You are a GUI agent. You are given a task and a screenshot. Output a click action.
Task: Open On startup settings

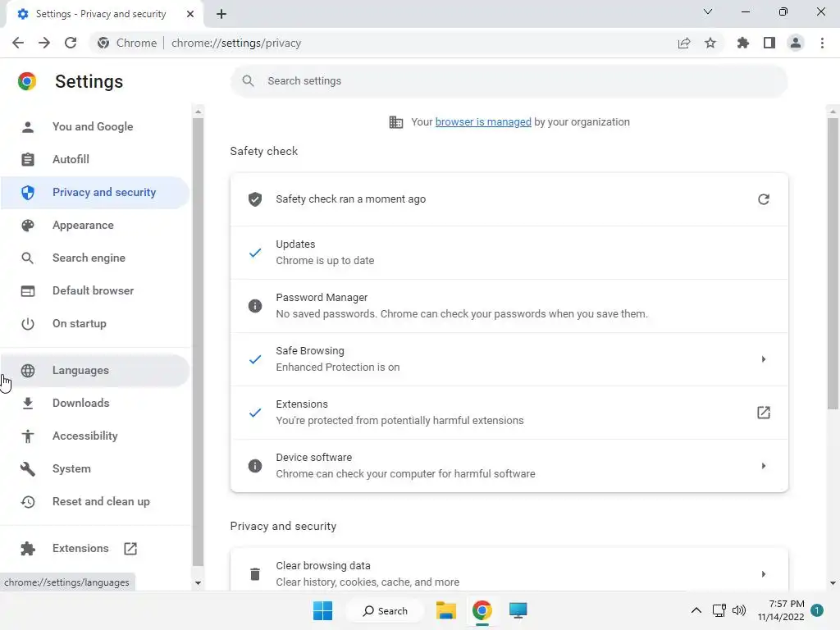(95, 323)
